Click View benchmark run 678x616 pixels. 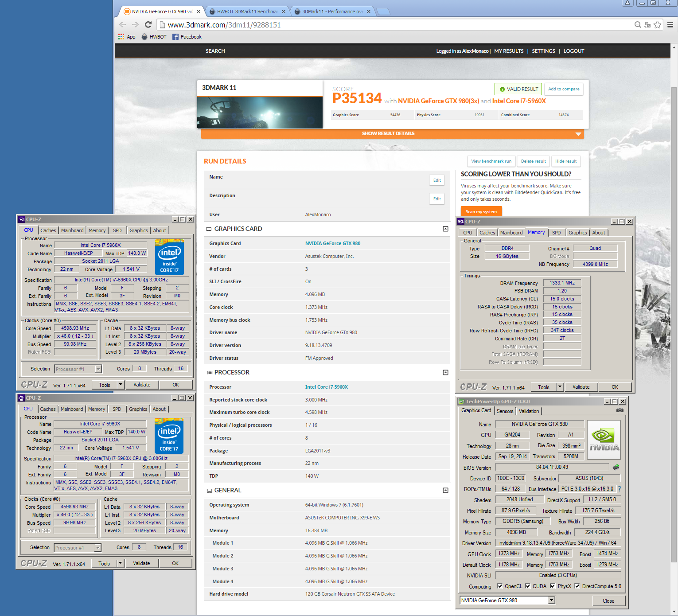tap(491, 161)
